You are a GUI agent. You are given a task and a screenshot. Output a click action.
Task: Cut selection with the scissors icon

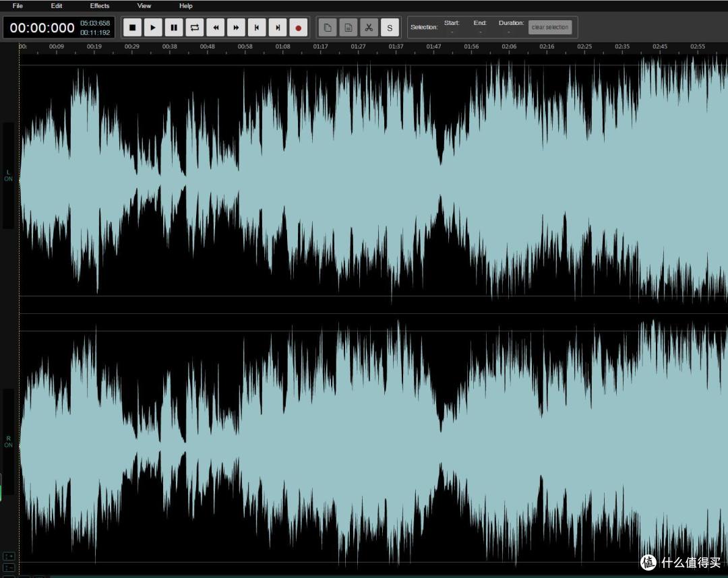coord(369,28)
